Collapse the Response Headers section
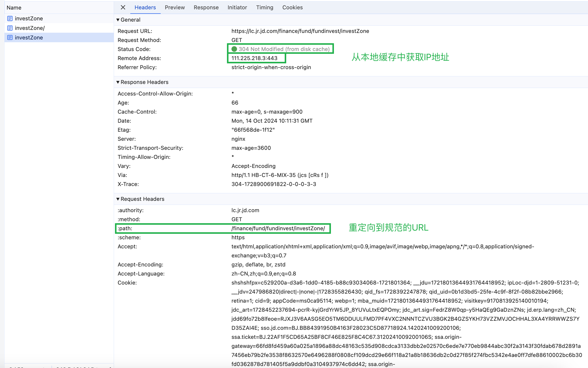 click(x=118, y=82)
